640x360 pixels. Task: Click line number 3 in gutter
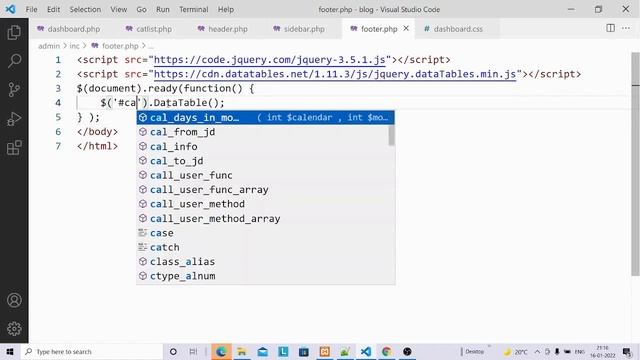coord(58,89)
